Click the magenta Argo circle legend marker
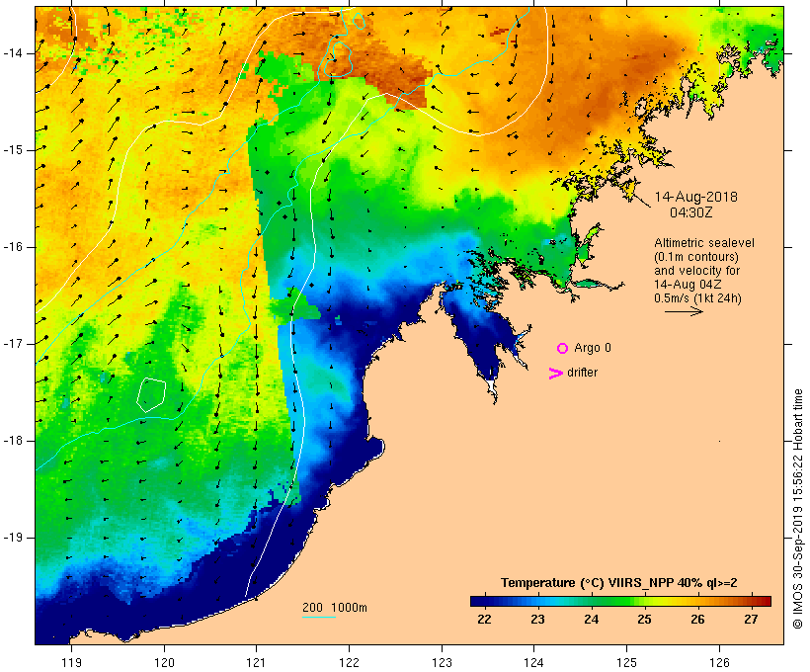This screenshot has height=672, width=810. tap(563, 349)
